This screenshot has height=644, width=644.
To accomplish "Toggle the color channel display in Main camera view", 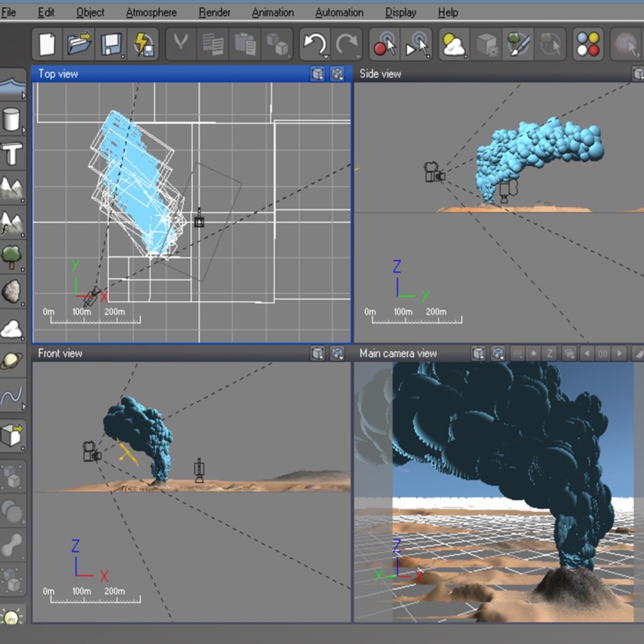I will pyautogui.click(x=517, y=353).
